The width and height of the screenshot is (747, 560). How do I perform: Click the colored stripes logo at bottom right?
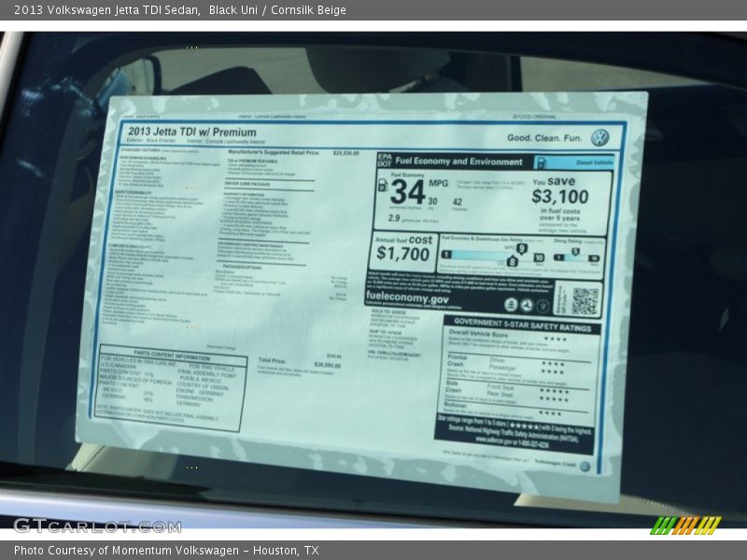(685, 525)
